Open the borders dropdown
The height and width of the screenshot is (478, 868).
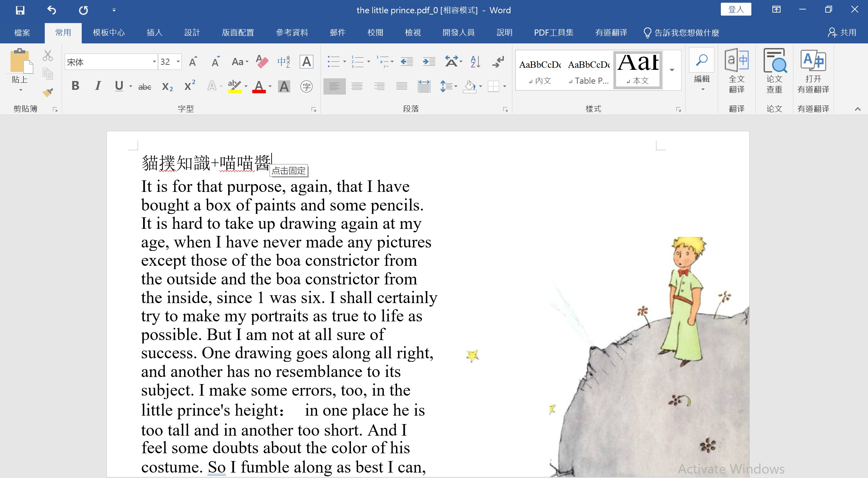click(505, 86)
